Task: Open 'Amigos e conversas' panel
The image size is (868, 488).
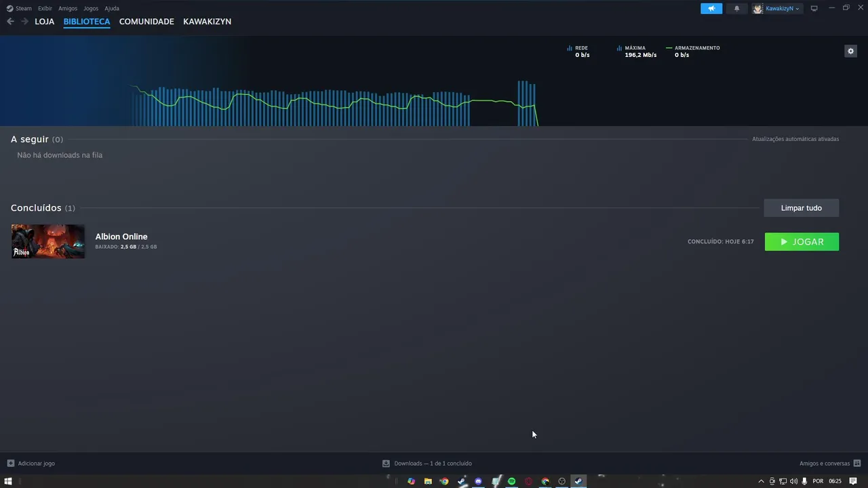Action: (825, 464)
